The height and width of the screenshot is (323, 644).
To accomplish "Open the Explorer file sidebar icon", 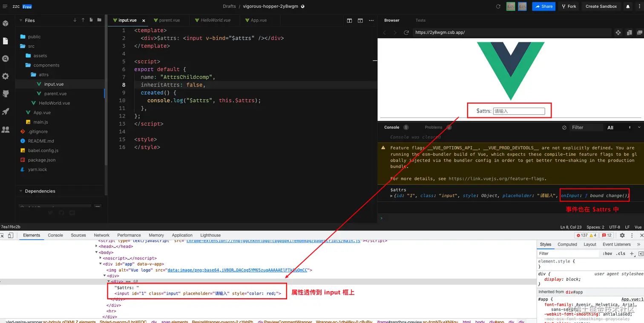I will [x=6, y=41].
